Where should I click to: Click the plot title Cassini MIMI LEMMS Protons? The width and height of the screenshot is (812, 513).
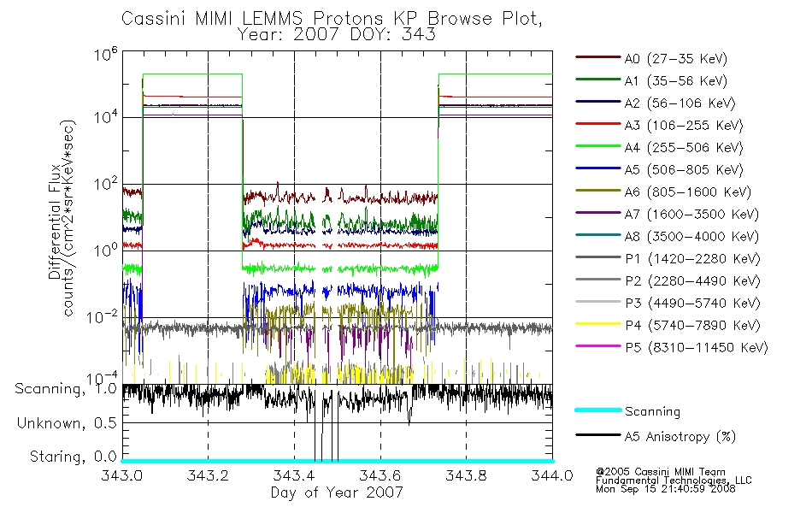252,18
